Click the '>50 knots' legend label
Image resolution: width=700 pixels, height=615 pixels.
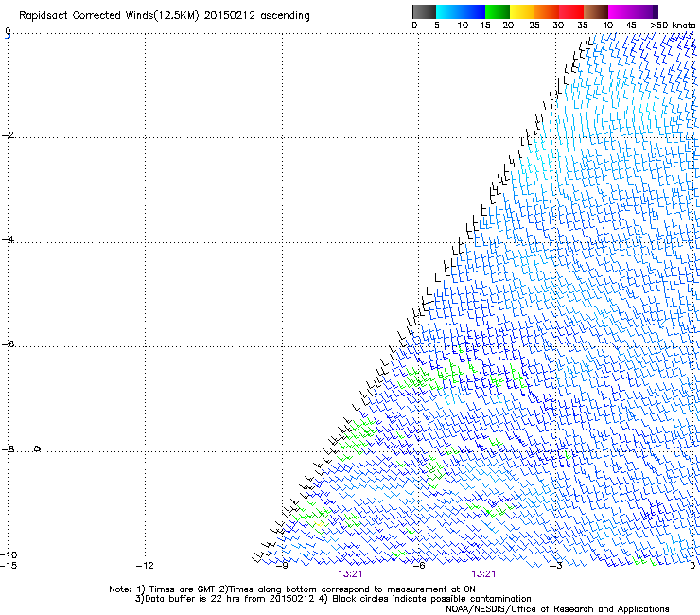click(673, 26)
